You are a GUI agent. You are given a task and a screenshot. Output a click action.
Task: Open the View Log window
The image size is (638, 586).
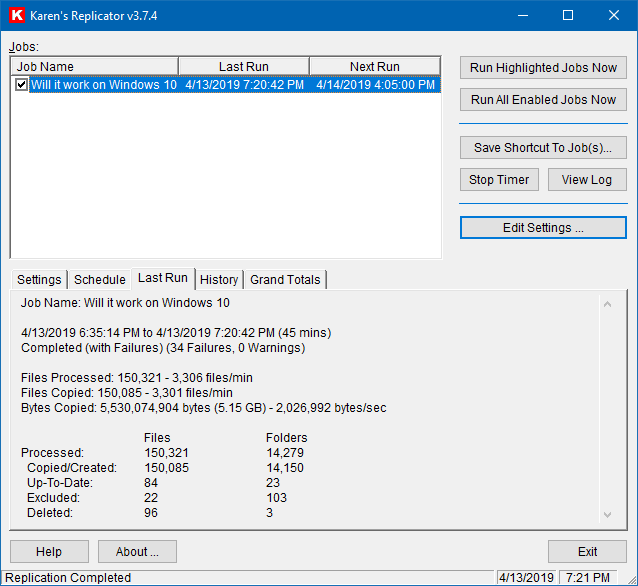click(x=586, y=180)
